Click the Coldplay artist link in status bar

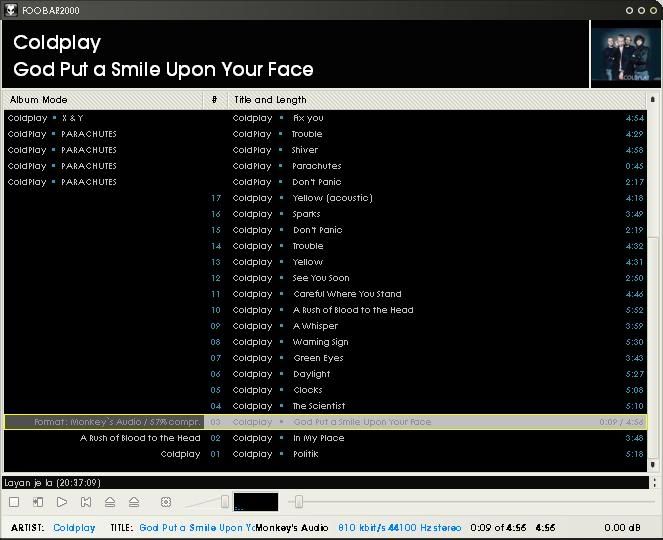(x=74, y=527)
